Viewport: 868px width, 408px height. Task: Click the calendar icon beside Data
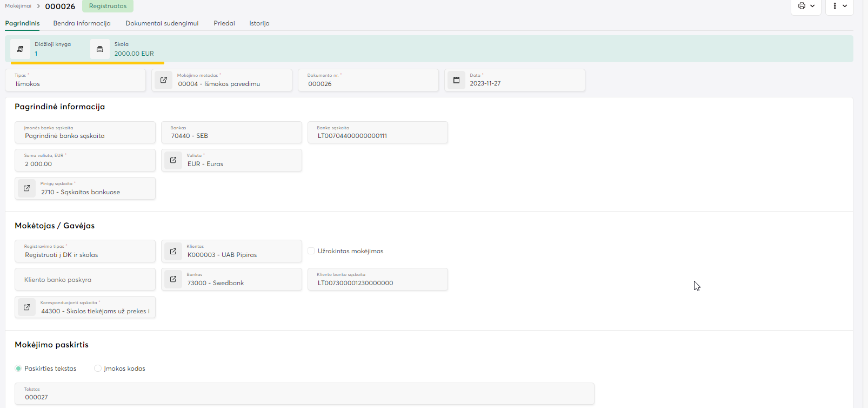[x=457, y=80]
